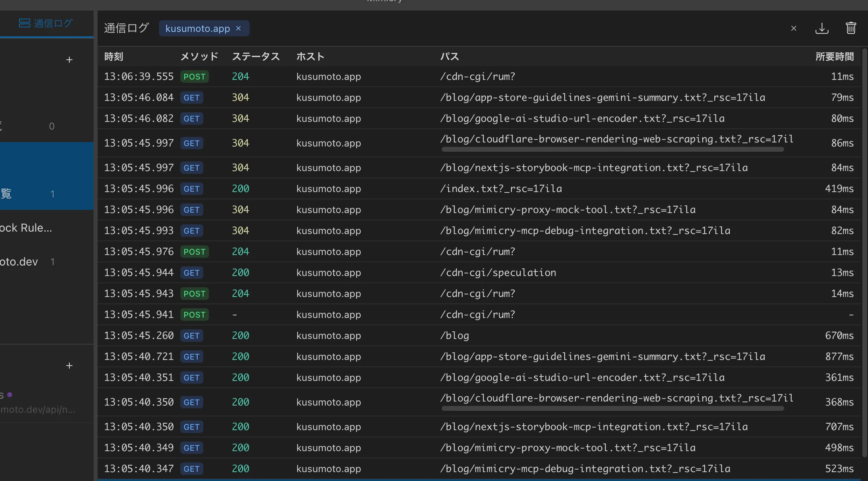The width and height of the screenshot is (868, 481).
Task: Click the 304 status in the 13:05:45.996 mimicry-proxy row
Action: click(240, 210)
